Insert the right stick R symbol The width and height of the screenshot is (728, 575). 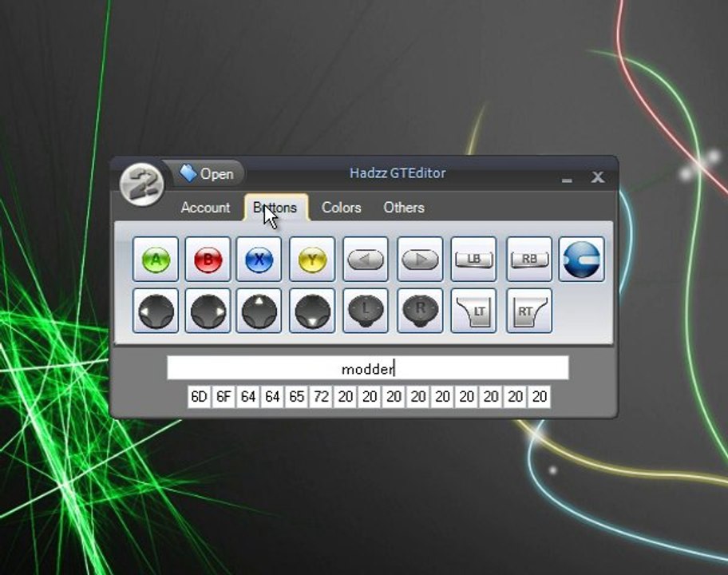(x=420, y=311)
